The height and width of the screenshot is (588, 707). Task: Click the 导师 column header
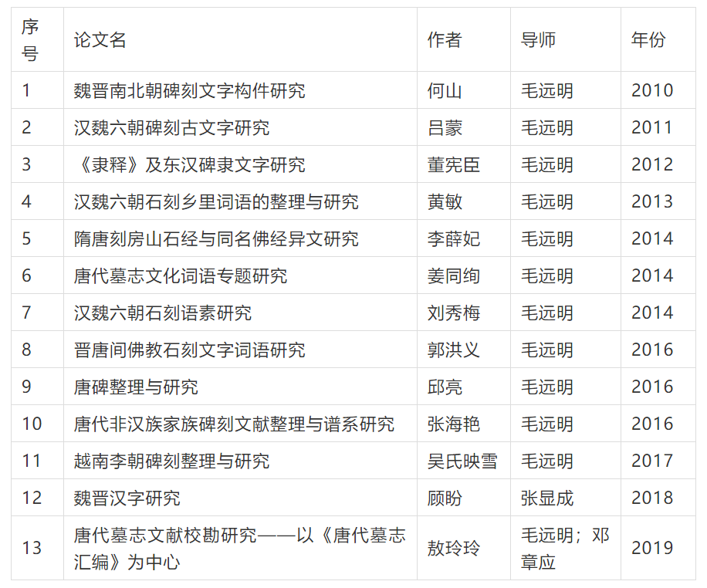click(x=538, y=40)
